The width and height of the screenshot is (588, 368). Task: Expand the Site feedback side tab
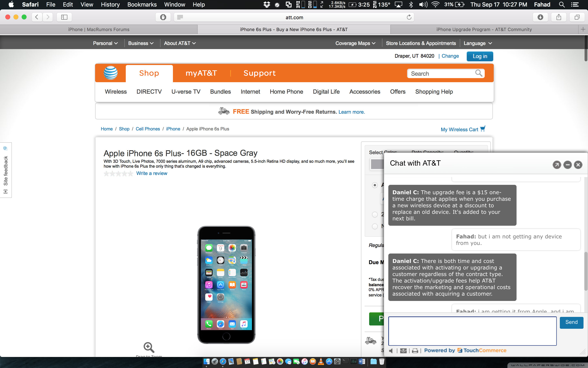point(6,170)
